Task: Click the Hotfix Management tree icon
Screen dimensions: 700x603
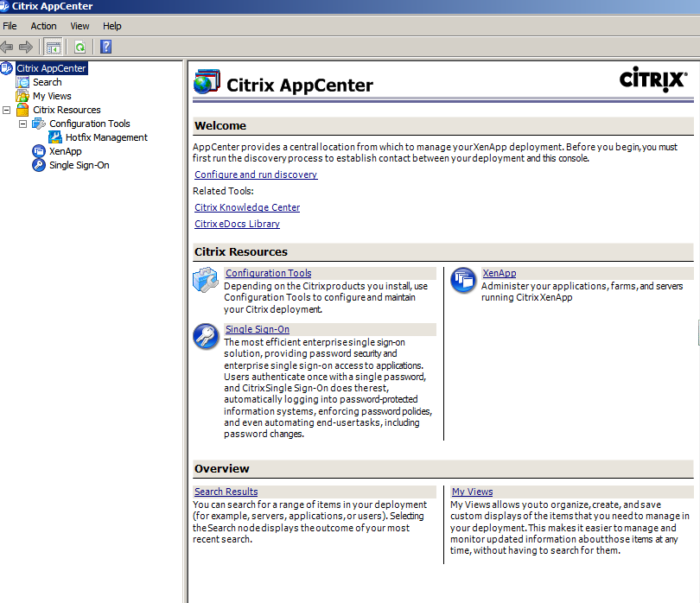Action: [55, 137]
